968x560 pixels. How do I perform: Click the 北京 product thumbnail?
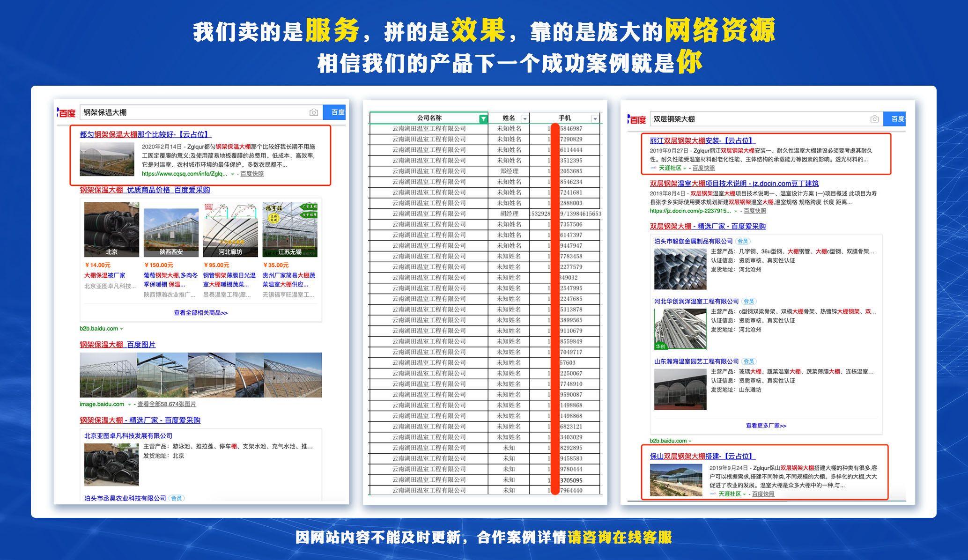tap(111, 229)
